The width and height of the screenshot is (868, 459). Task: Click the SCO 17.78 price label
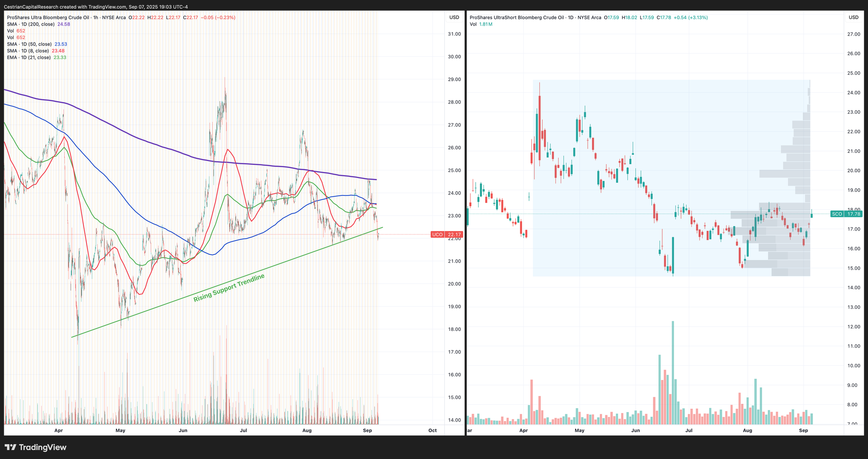[846, 214]
